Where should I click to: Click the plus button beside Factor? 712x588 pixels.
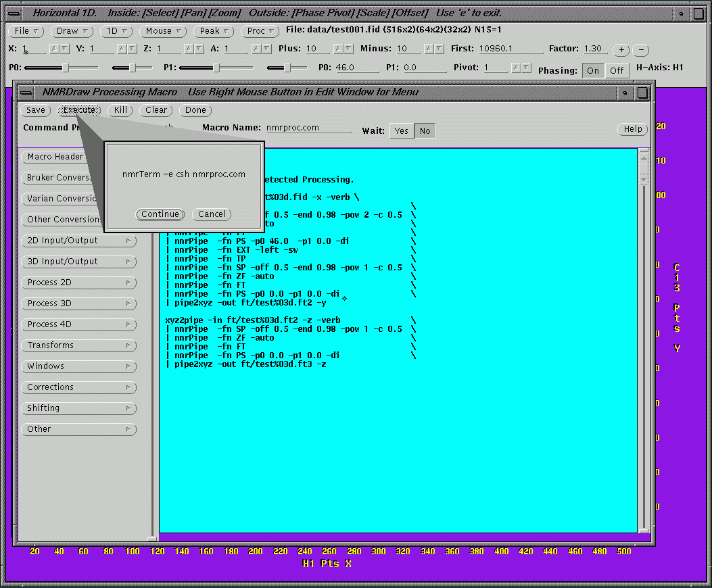pyautogui.click(x=621, y=50)
